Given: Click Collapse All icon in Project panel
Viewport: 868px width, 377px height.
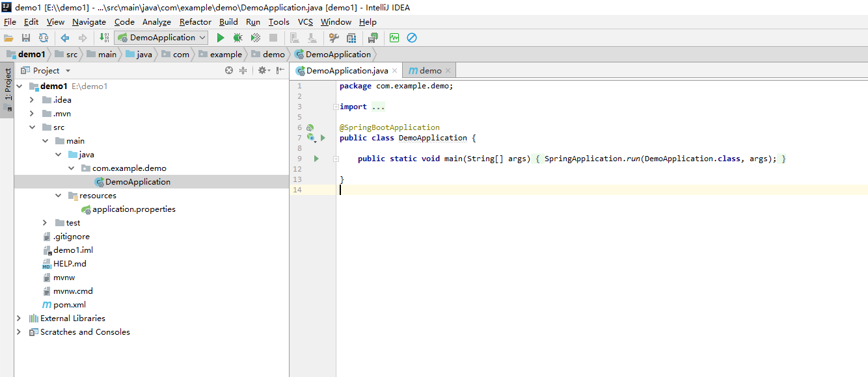Looking at the screenshot, I should coord(243,71).
